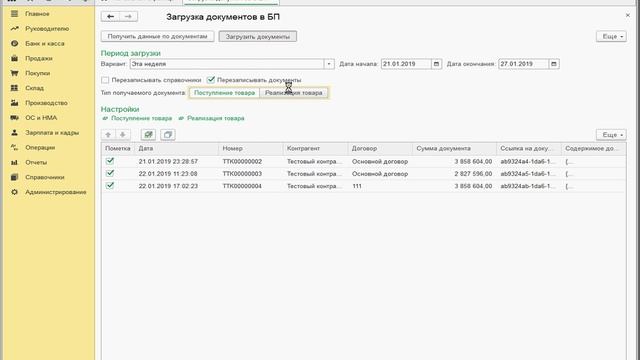Viewport: 640px width, 360px height.
Task: Click the Главное menu icon
Action: point(14,14)
